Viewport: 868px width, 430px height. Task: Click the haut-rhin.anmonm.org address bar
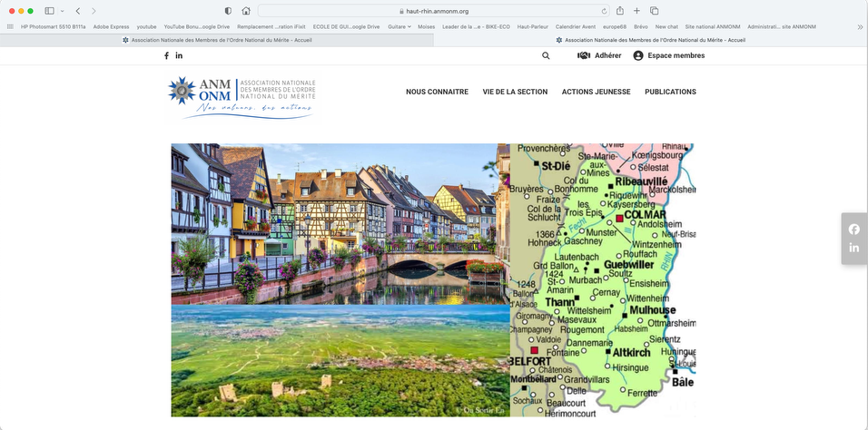[436, 11]
